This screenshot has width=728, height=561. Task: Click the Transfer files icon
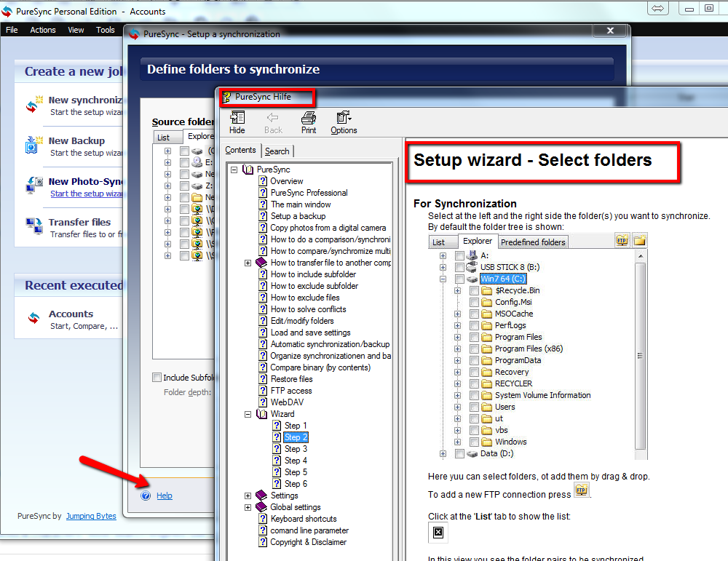point(34,226)
